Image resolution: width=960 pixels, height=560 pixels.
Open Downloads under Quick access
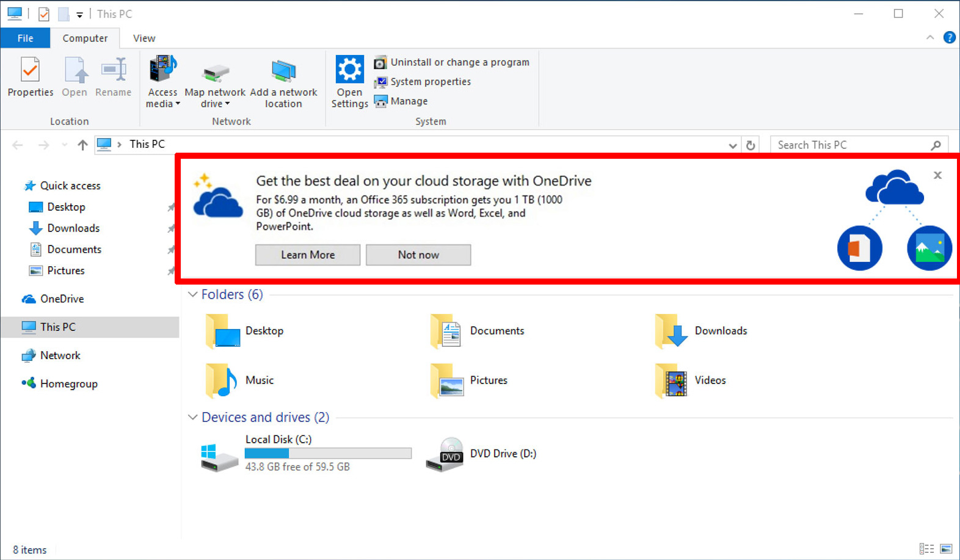pos(64,228)
